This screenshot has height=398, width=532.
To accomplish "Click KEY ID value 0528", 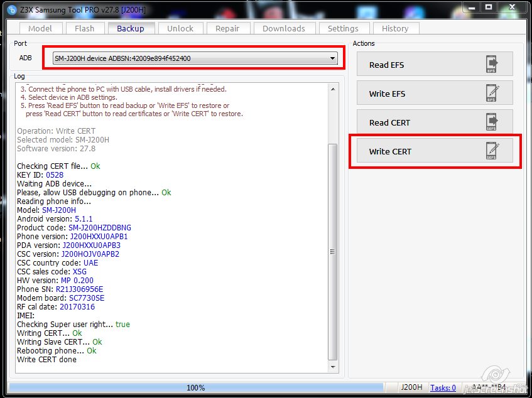I will point(55,175).
